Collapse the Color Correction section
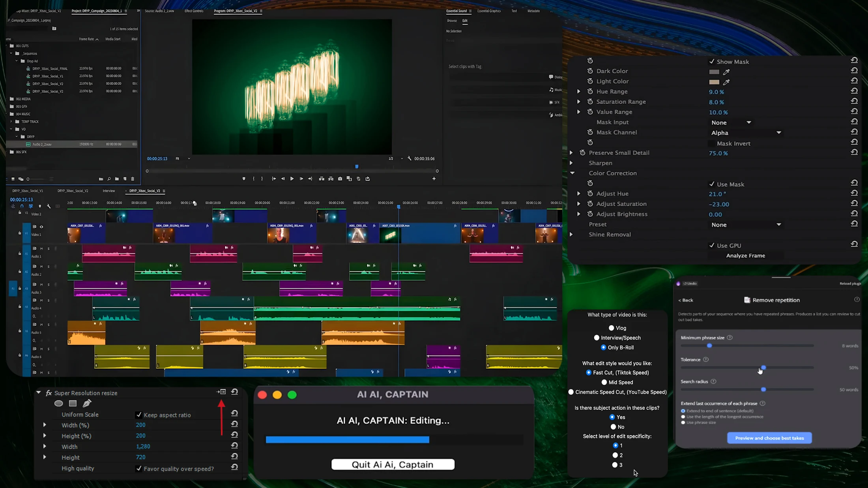This screenshot has height=488, width=868. point(572,173)
